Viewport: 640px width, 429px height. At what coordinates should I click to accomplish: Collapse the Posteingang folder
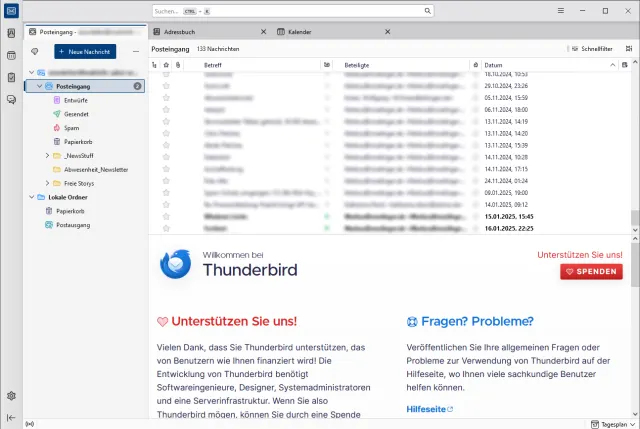pyautogui.click(x=40, y=86)
